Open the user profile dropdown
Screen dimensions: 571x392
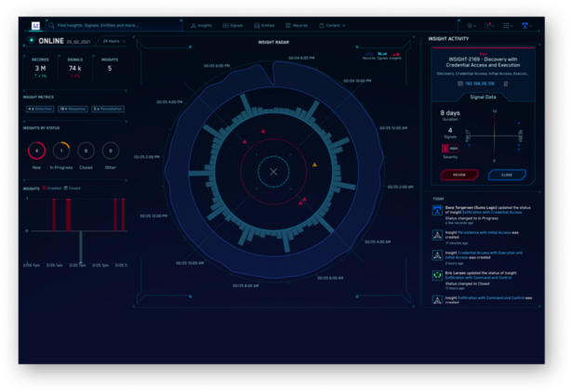pyautogui.click(x=526, y=25)
